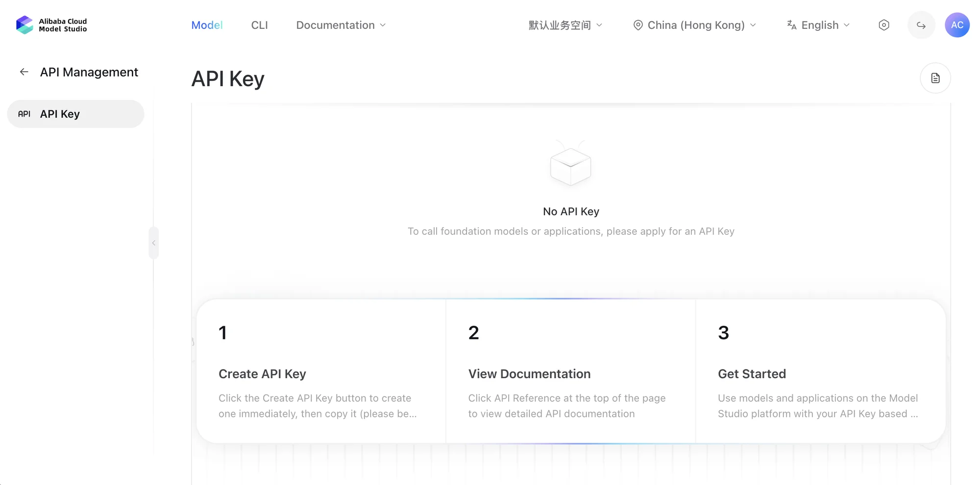The width and height of the screenshot is (980, 485).
Task: Go back with the API Management arrow
Action: click(24, 72)
